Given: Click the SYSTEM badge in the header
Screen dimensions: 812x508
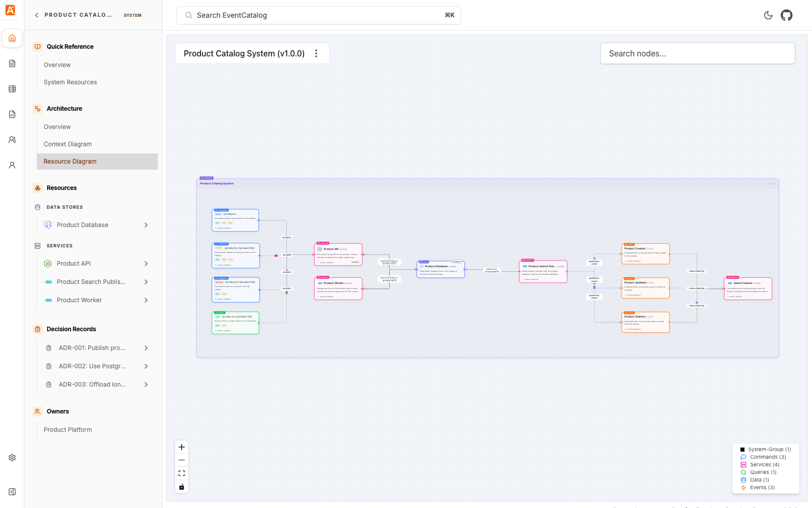Looking at the screenshot, I should point(132,15).
